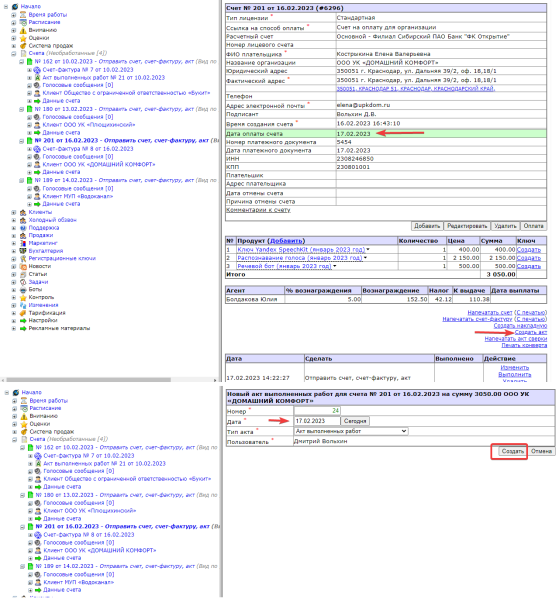Click the Клиенты tree icon
The width and height of the screenshot is (559, 599).
pos(23,212)
